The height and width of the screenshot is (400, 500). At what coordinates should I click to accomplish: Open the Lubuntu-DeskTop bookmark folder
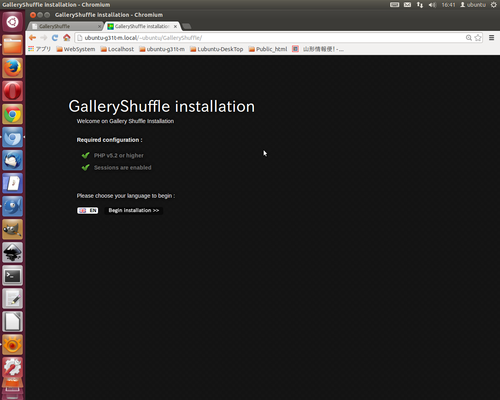216,49
